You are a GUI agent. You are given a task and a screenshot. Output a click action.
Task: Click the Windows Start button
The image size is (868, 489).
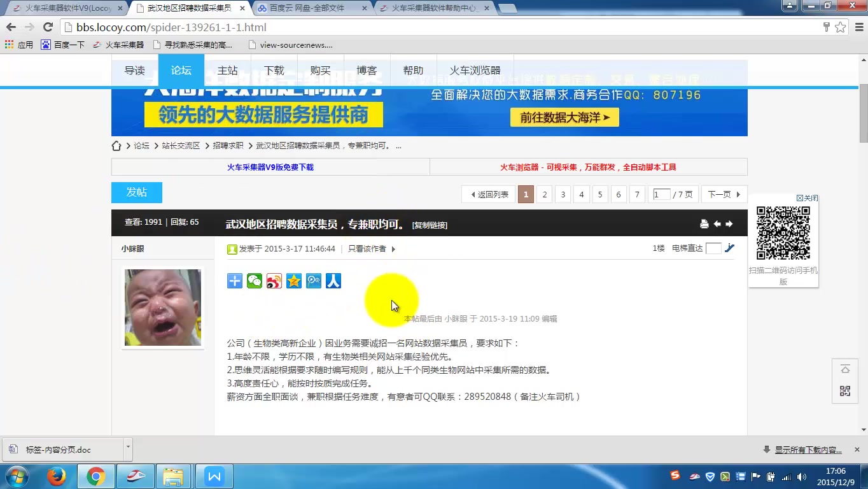tap(17, 476)
